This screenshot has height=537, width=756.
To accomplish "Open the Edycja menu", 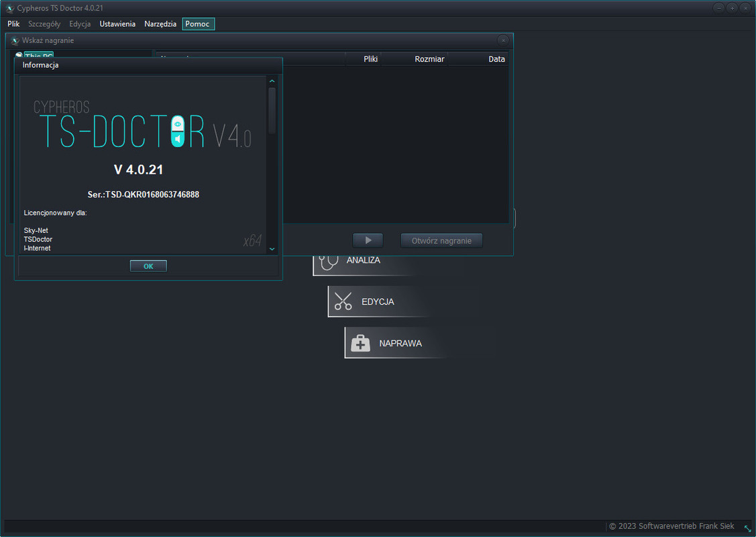I will pos(80,23).
